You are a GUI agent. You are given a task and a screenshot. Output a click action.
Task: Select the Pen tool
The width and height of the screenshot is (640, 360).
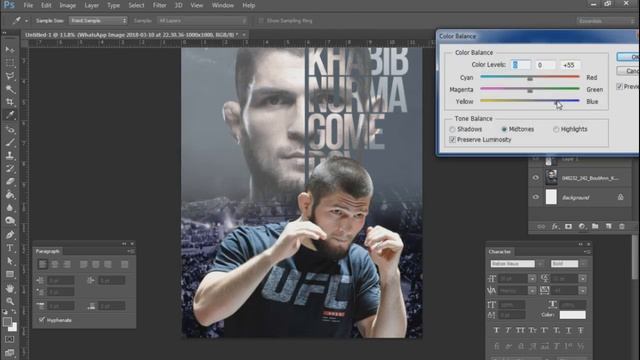click(x=10, y=235)
